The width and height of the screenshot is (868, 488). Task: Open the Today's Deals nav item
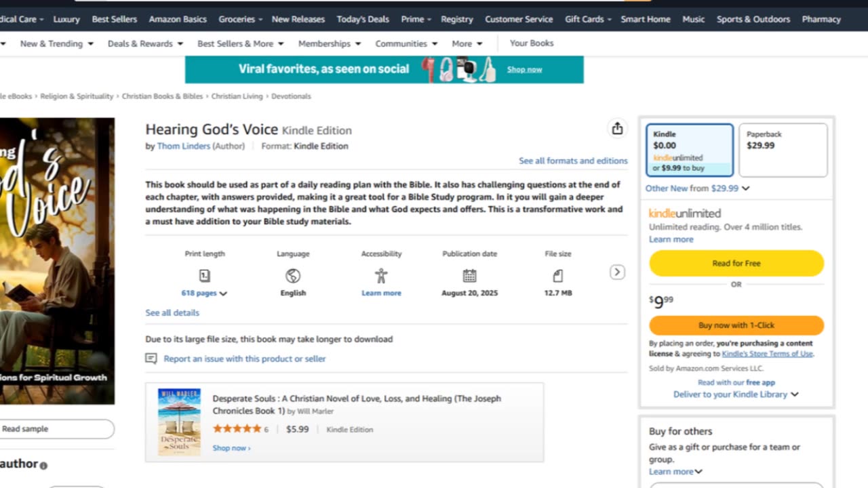coord(363,19)
